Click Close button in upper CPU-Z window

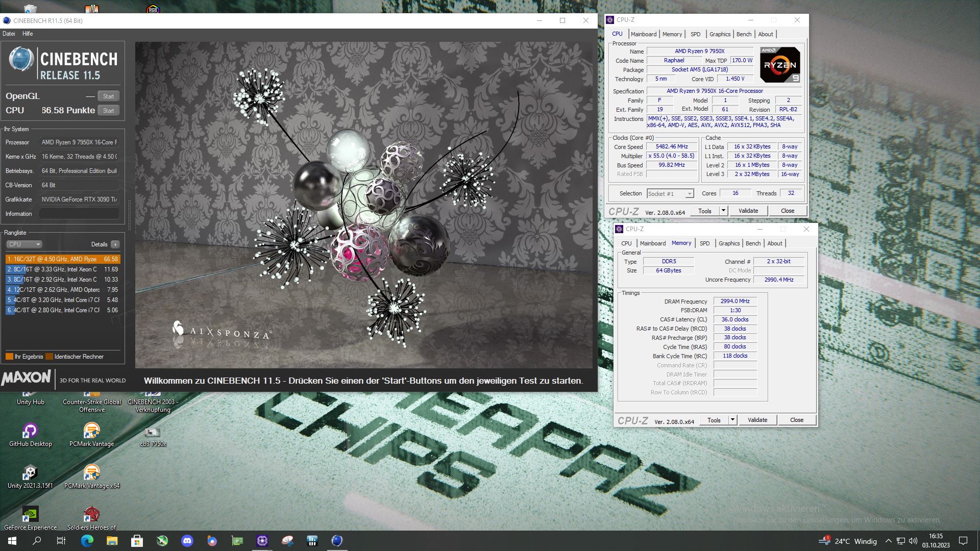[x=788, y=211]
